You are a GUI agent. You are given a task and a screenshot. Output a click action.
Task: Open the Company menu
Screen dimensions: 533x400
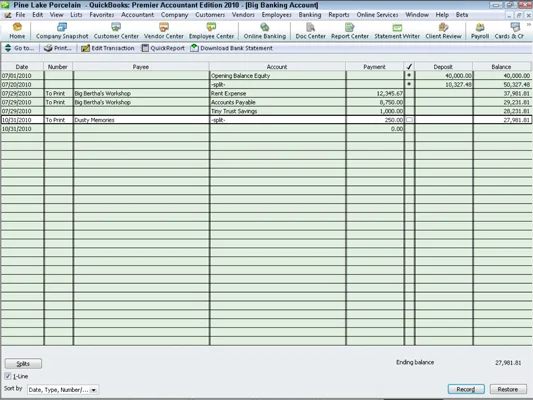(x=174, y=15)
